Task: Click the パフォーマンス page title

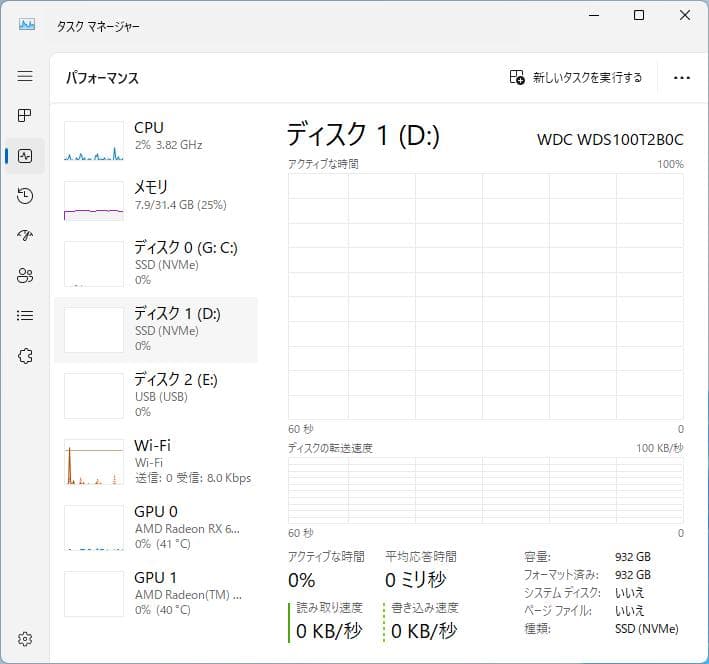Action: pos(102,78)
